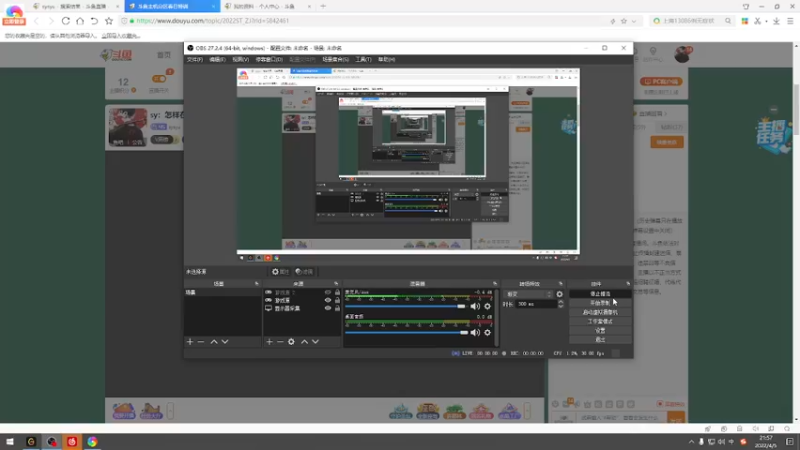Switch to OBS Studio in the taskbar
The height and width of the screenshot is (450, 800).
click(52, 441)
